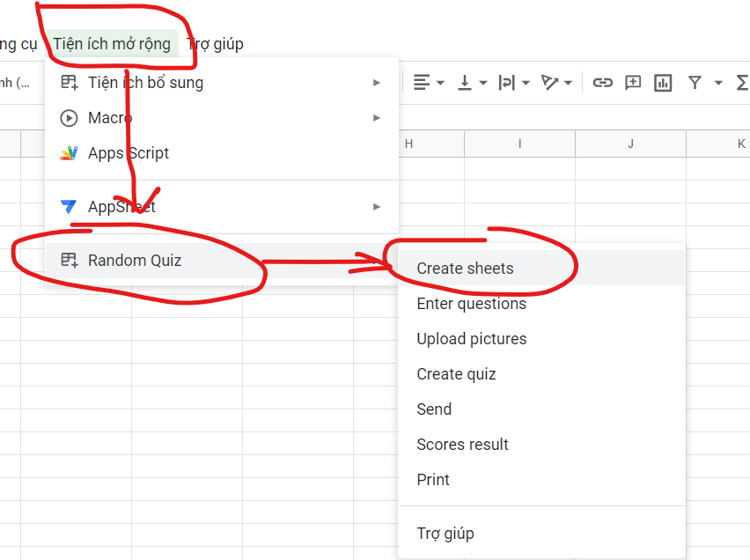This screenshot has width=750, height=560.
Task: Select column I header
Action: (520, 144)
